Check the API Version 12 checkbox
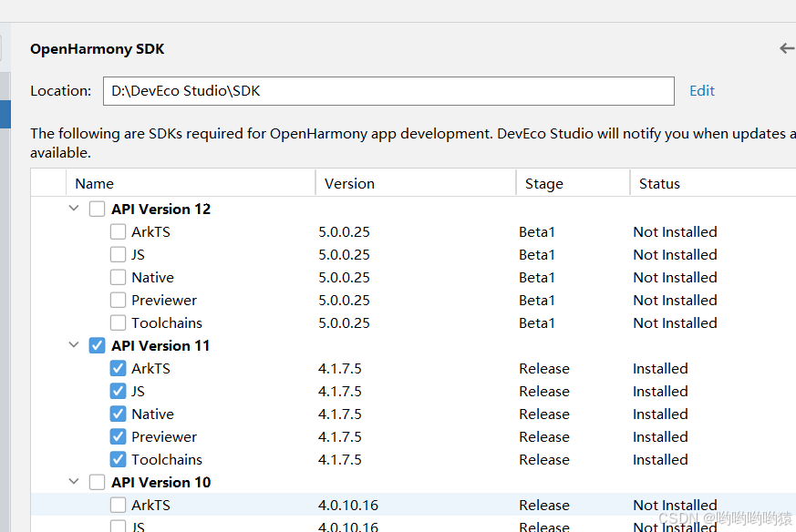 [97, 210]
